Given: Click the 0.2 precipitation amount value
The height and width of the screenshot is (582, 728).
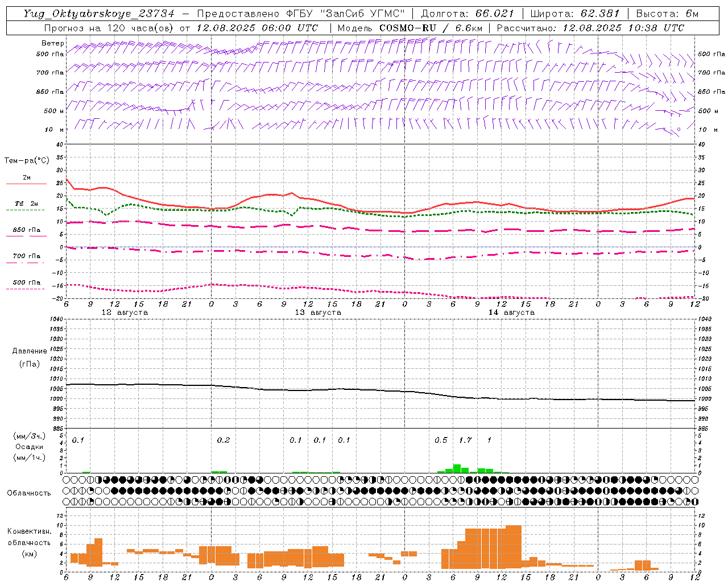Looking at the screenshot, I should click(x=224, y=440).
